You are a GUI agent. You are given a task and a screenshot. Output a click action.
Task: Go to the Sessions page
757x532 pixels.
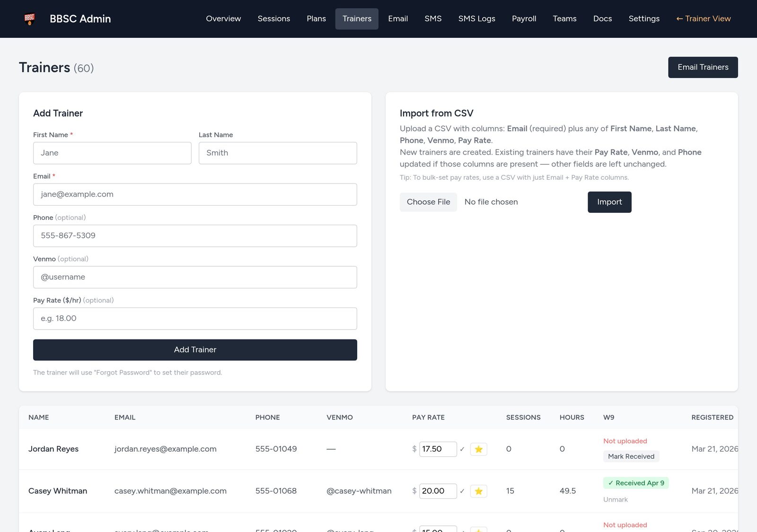coord(274,19)
